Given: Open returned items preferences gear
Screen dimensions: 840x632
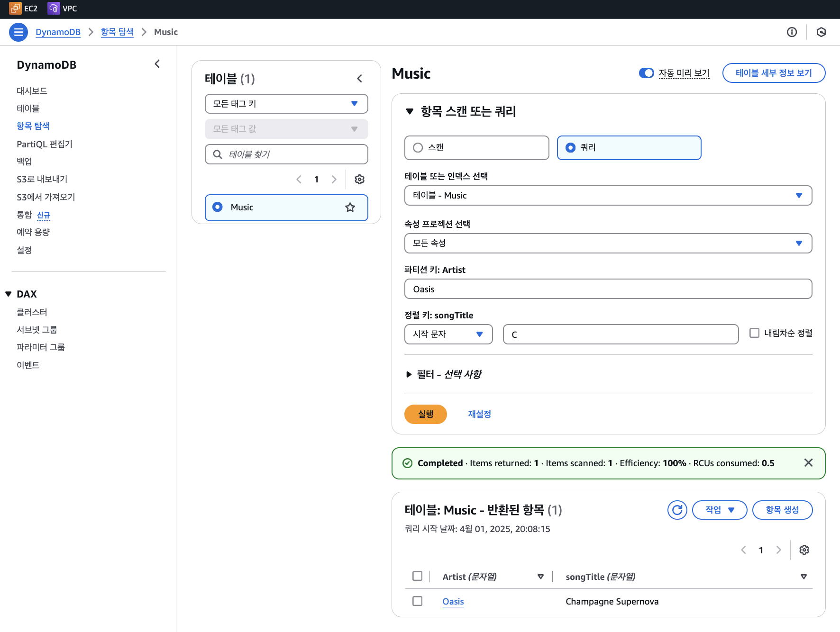Looking at the screenshot, I should (804, 550).
